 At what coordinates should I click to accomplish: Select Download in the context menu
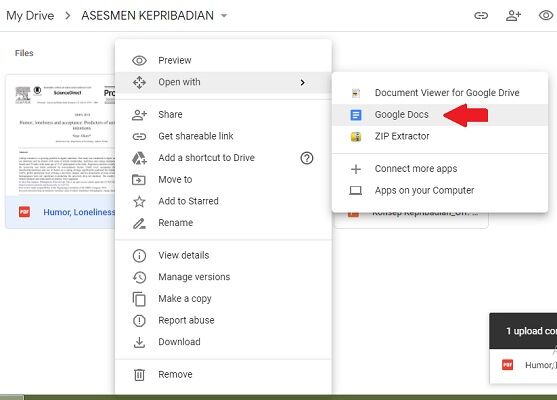point(223,342)
